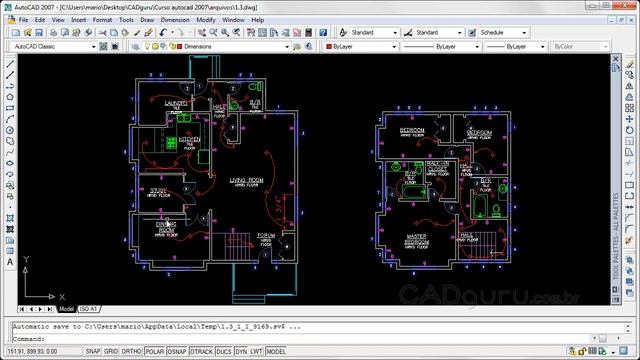Open the Schedule table style dropdown
Image resolution: width=640 pixels, height=360 pixels.
point(503,33)
